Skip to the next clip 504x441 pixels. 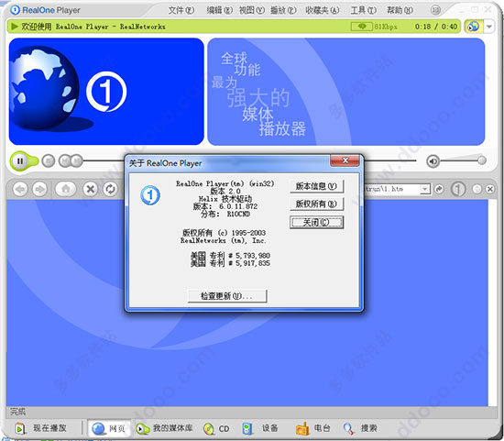point(76,160)
